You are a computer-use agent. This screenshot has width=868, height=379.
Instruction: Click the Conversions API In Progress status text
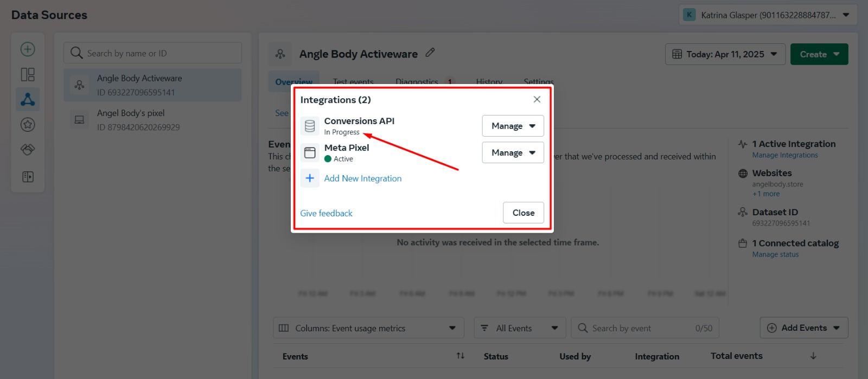tap(342, 132)
